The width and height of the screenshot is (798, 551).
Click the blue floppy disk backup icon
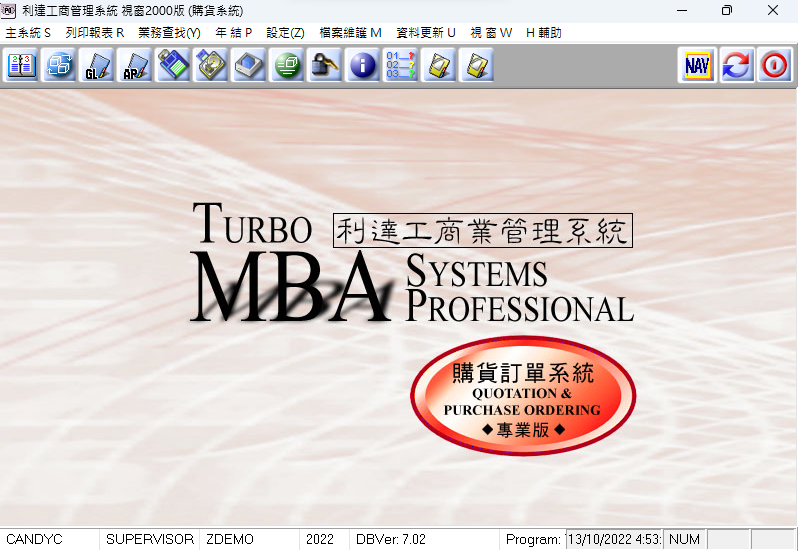(173, 65)
